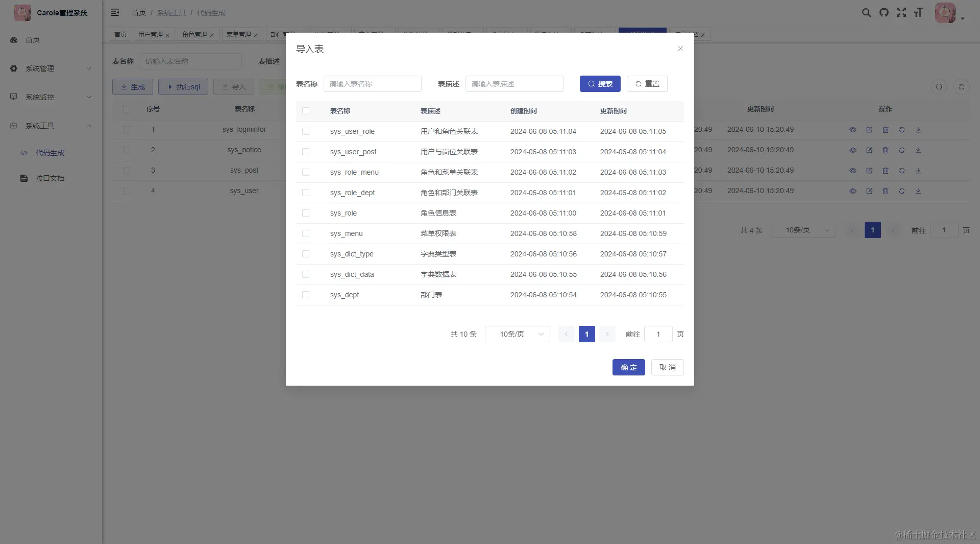Screen dimensions: 980x544
Task: Click 确定 to confirm import
Action: pos(629,367)
